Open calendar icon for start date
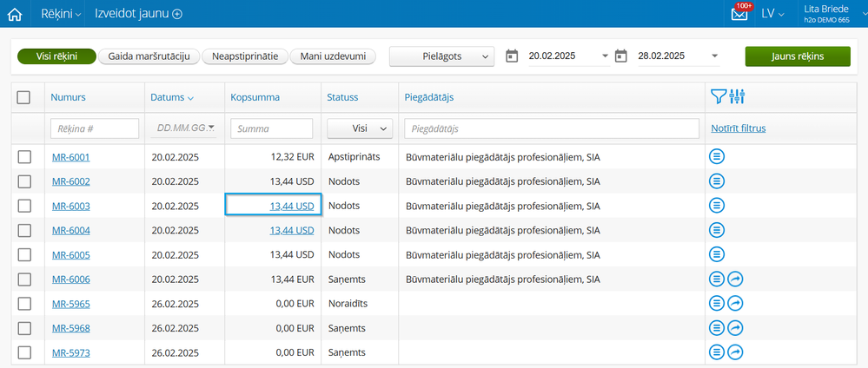Viewport: 868px width, 368px height. coord(512,56)
